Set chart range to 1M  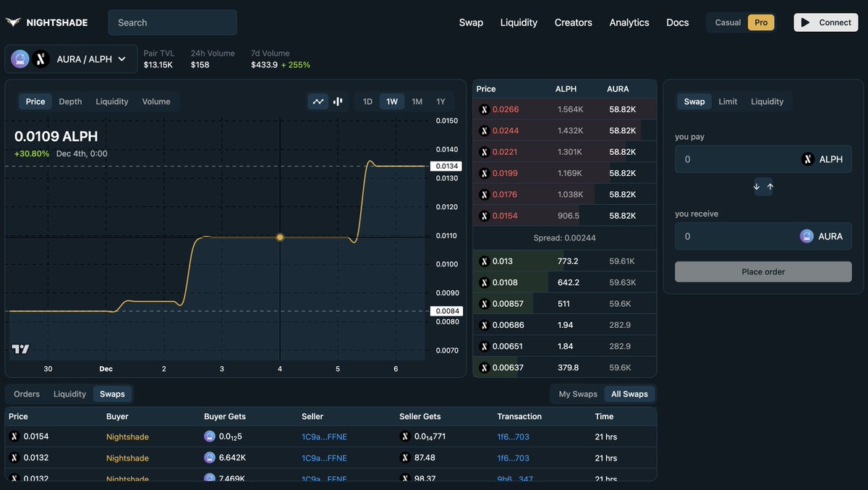coord(417,101)
